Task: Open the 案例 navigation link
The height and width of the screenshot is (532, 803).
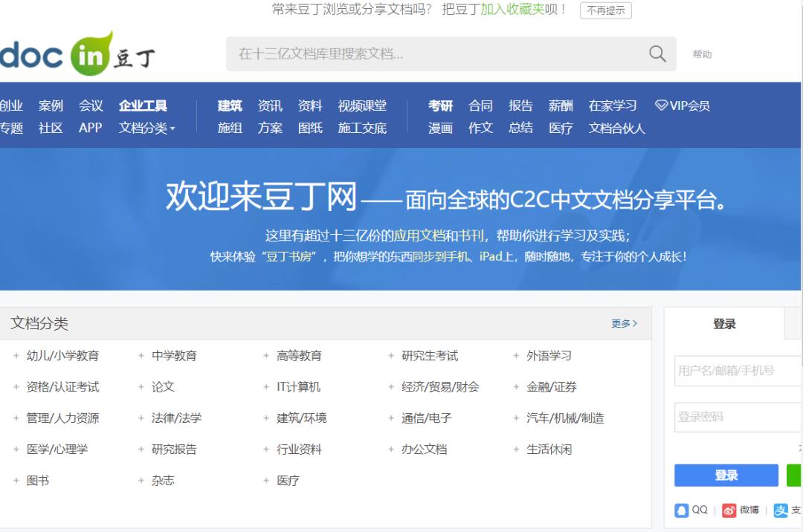Action: click(x=51, y=106)
